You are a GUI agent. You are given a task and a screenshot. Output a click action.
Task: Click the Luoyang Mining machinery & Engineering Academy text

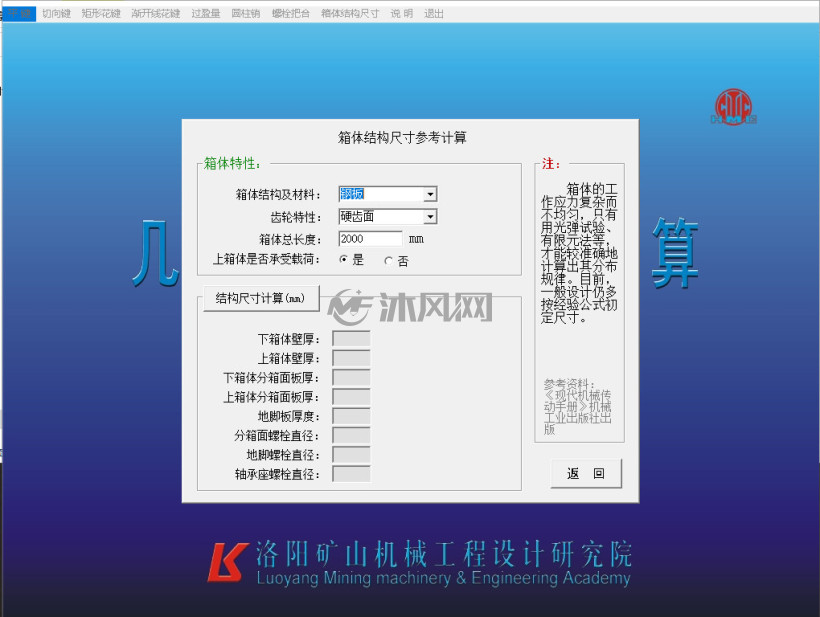(443, 578)
